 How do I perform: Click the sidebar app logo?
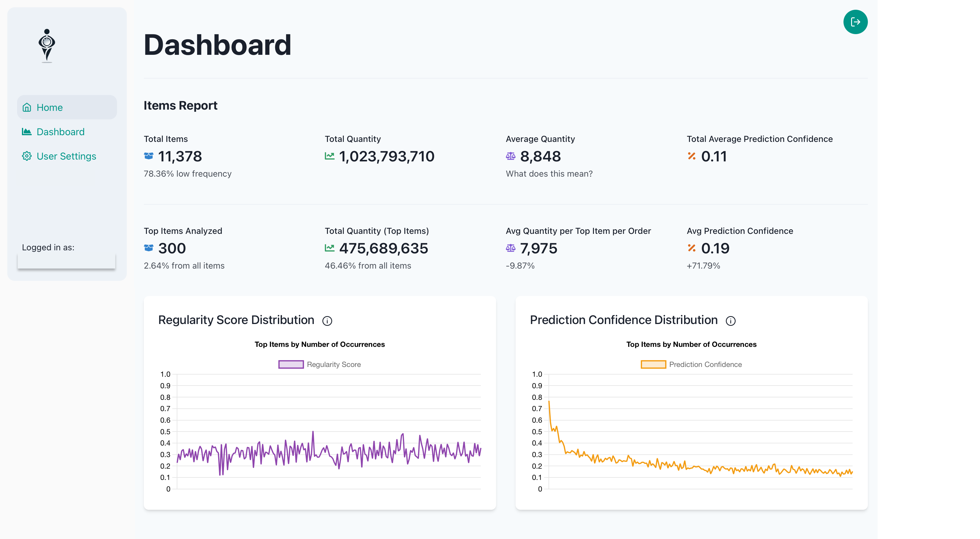point(47,46)
